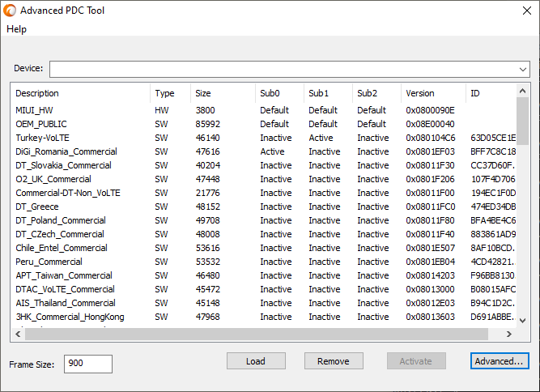Click the vertical scrollbar thumb
540x392 pixels.
[522, 121]
